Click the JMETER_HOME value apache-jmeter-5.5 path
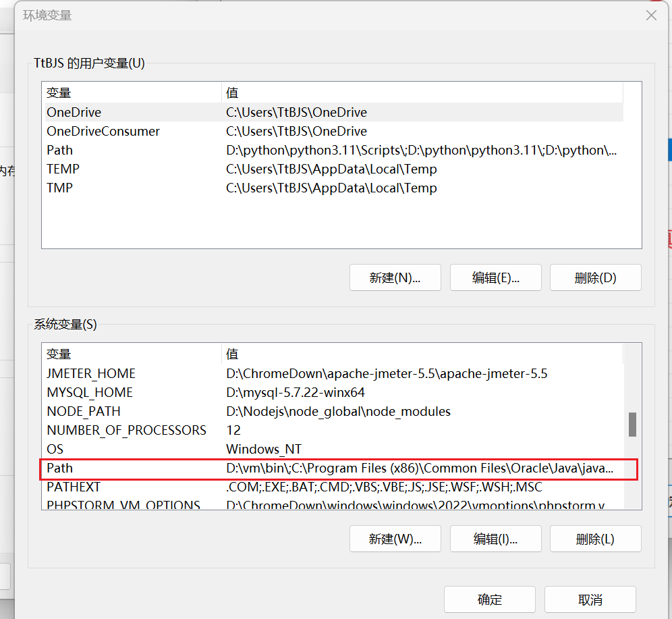672x619 pixels. pos(387,373)
